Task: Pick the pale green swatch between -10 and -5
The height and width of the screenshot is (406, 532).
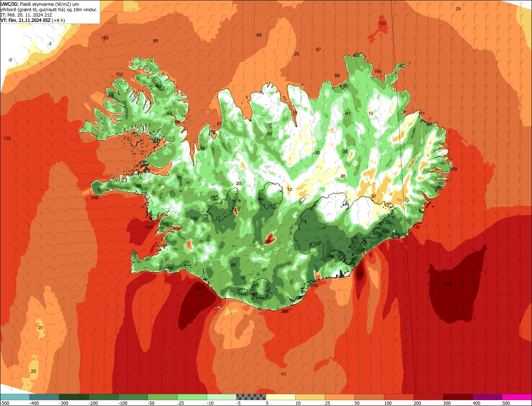Action: tap(222, 397)
